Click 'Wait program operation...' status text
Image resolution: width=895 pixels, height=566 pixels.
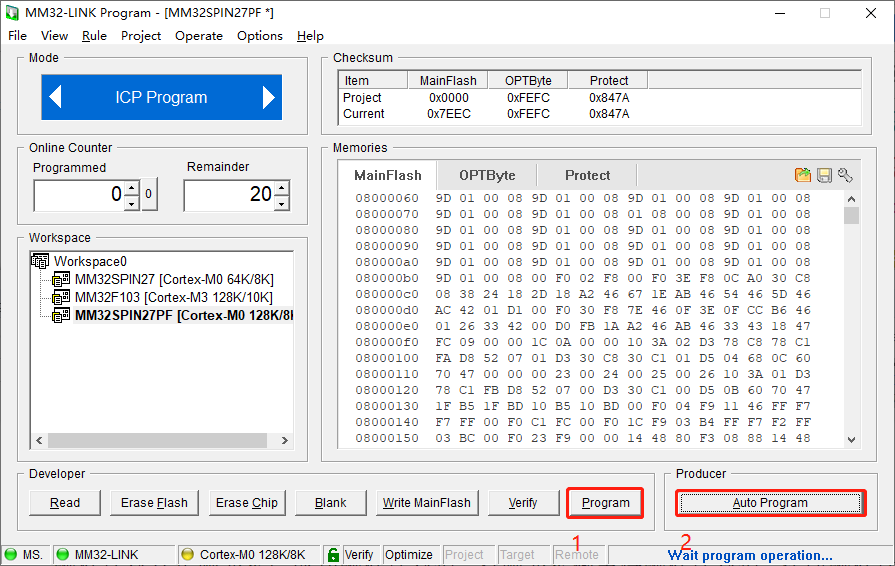pos(750,555)
